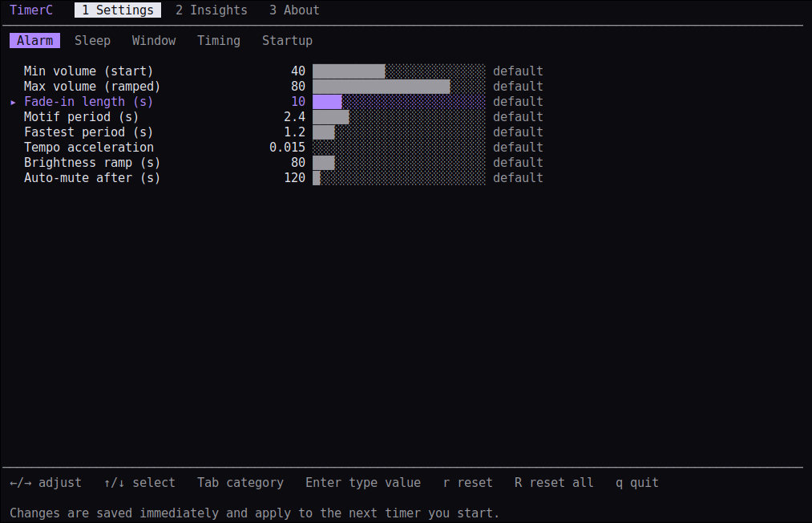Adjust the Max volume slider bar

click(398, 86)
